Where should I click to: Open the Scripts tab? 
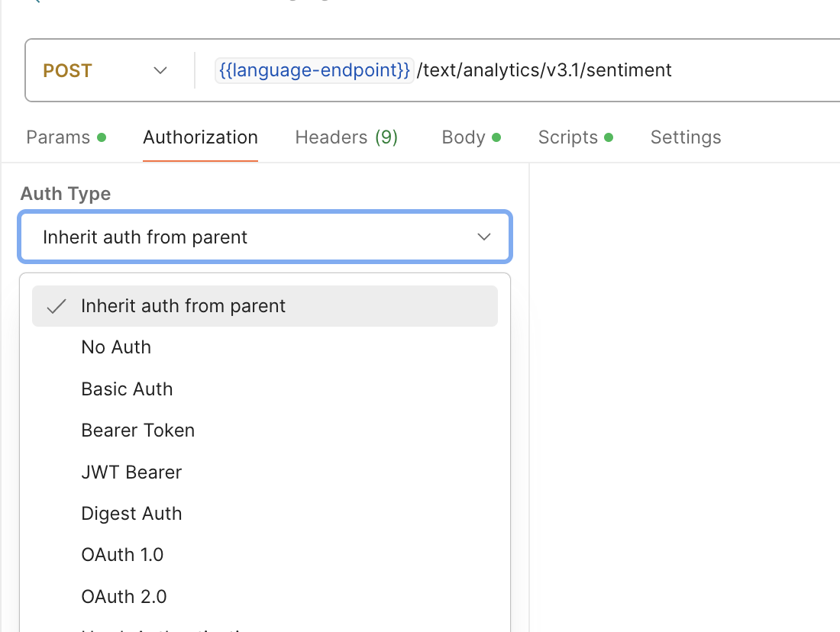[567, 137]
